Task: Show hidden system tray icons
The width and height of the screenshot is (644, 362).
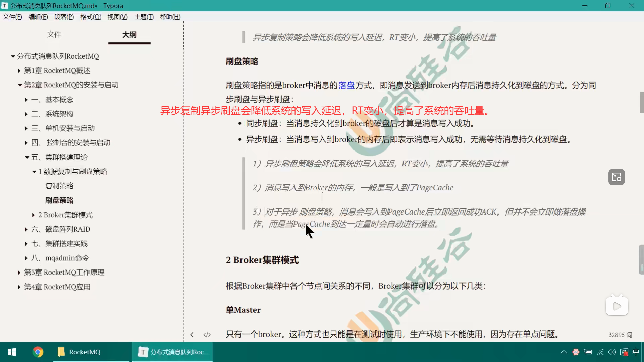Action: click(563, 352)
